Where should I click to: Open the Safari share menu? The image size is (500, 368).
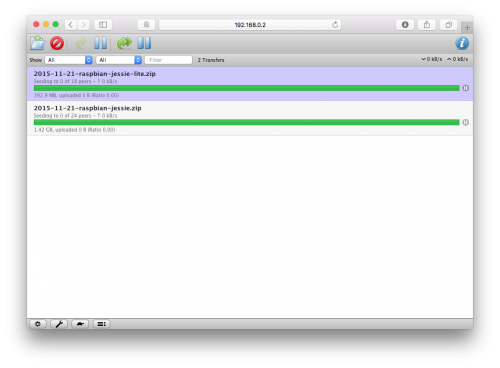[427, 25]
